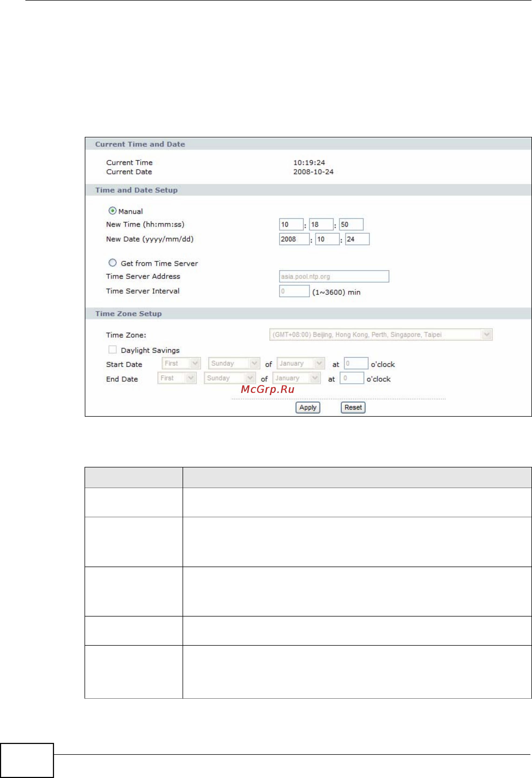Click the New Time hours field

click(291, 224)
